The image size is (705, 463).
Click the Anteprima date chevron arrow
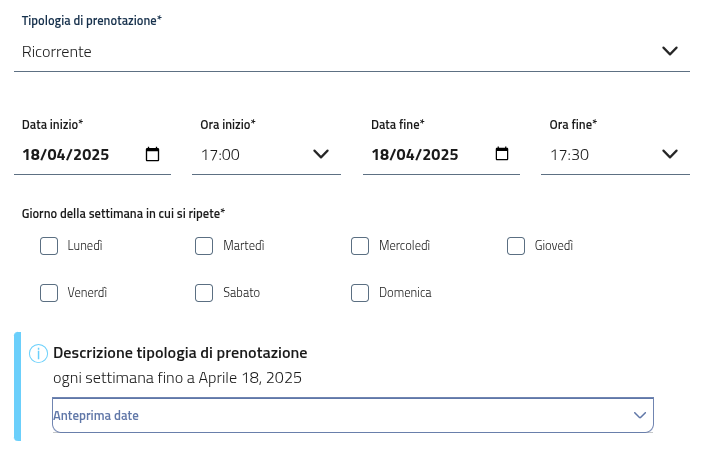[x=640, y=415]
